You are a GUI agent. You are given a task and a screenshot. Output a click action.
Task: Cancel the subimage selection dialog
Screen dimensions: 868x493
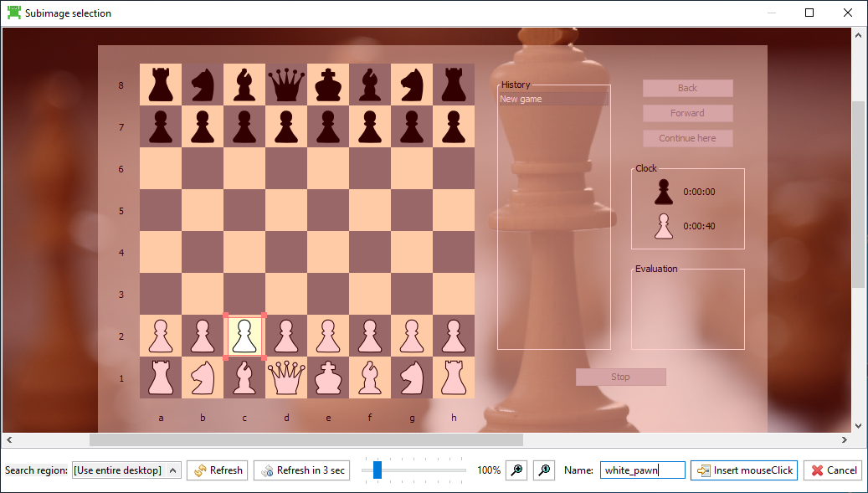tap(833, 470)
